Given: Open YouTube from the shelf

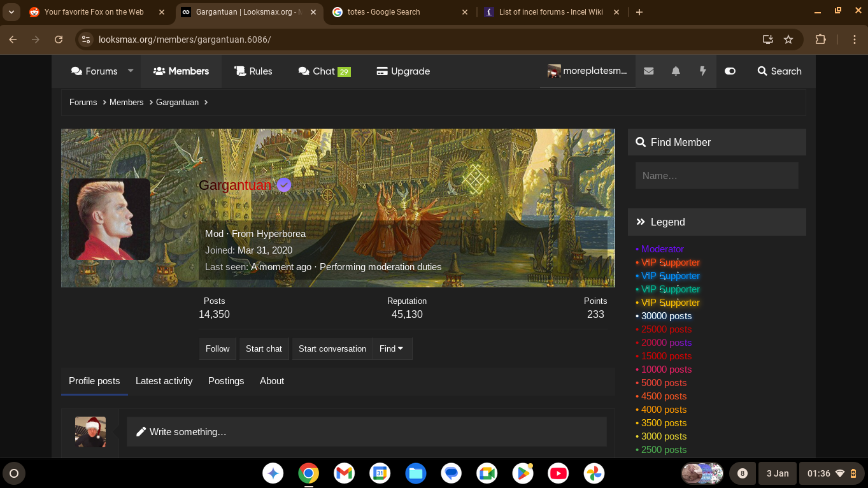Looking at the screenshot, I should click(558, 473).
